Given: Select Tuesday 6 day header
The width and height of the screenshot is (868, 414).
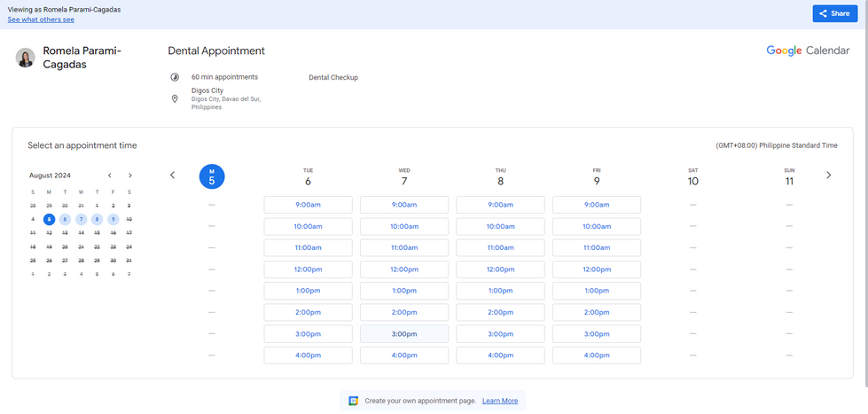Looking at the screenshot, I should 308,177.
